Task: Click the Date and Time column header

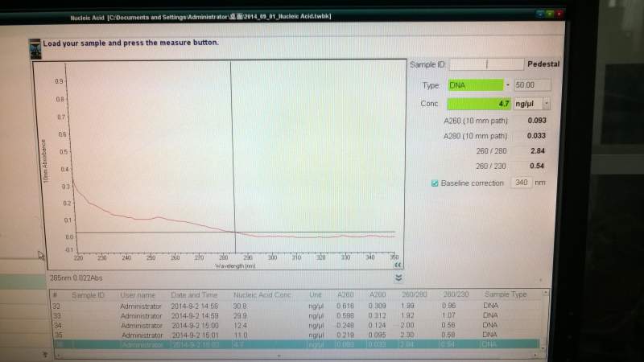Action: 194,294
